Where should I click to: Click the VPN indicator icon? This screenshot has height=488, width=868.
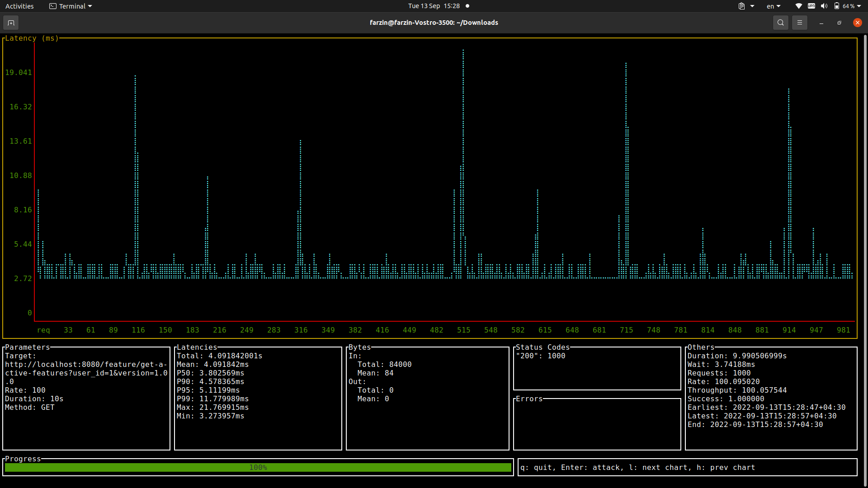[811, 6]
